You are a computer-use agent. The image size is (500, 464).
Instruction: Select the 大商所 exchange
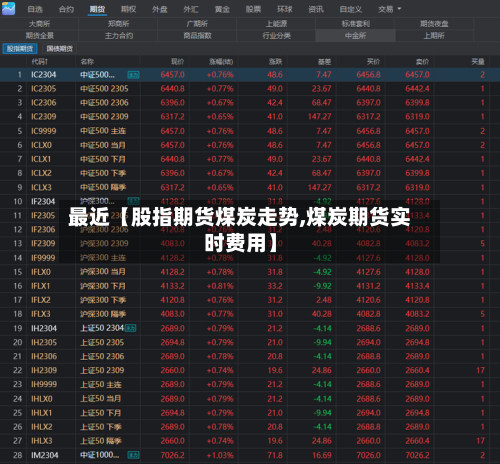point(39,24)
